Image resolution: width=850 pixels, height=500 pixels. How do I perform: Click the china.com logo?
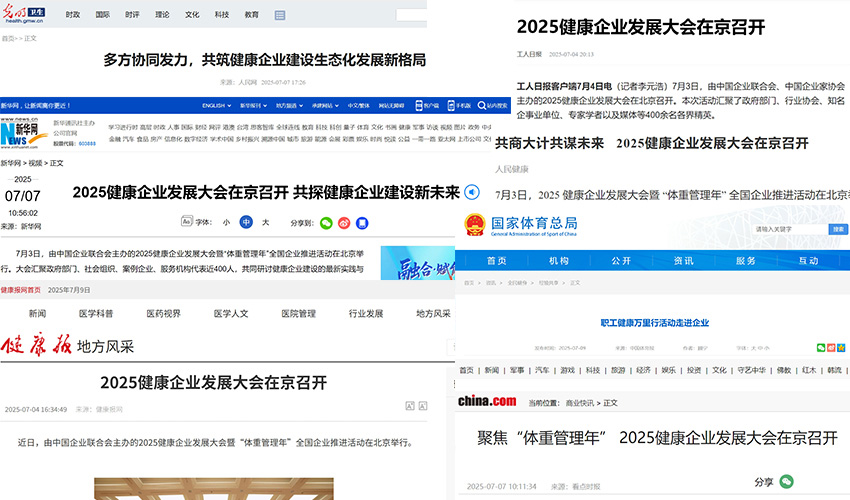click(487, 401)
